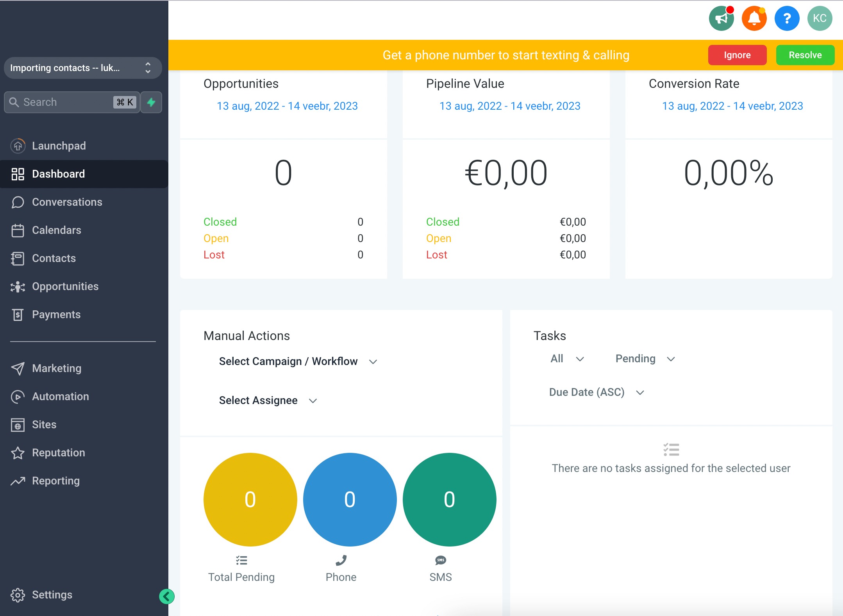The height and width of the screenshot is (616, 843).
Task: Expand the Select Assignee dropdown
Action: click(x=268, y=401)
